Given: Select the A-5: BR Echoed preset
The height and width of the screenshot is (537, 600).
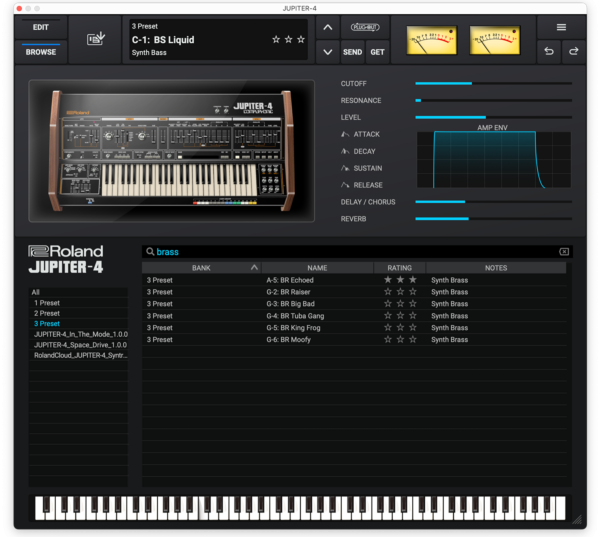Looking at the screenshot, I should (x=354, y=280).
